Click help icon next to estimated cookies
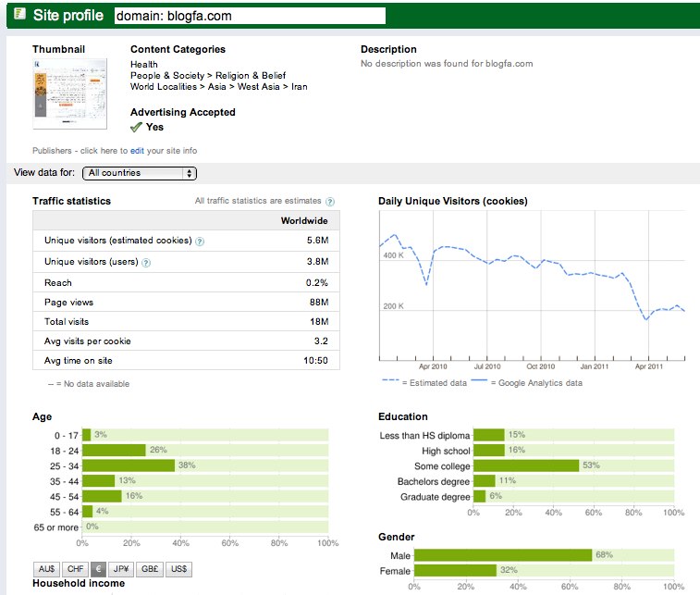 [x=200, y=242]
